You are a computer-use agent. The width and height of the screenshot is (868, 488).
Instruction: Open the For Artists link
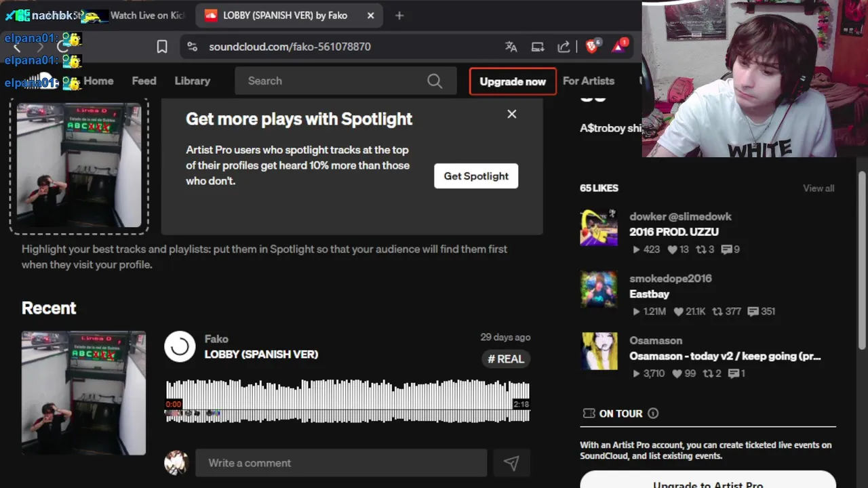[589, 81]
